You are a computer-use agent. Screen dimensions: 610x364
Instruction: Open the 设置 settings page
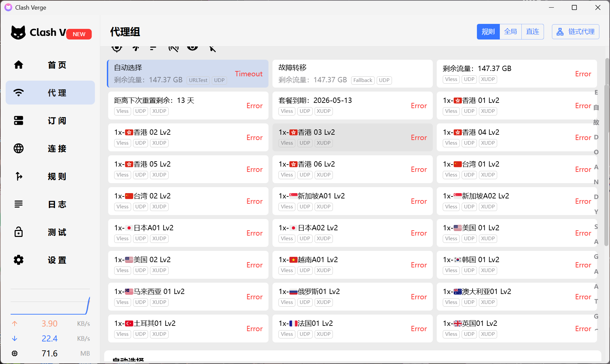(50, 260)
